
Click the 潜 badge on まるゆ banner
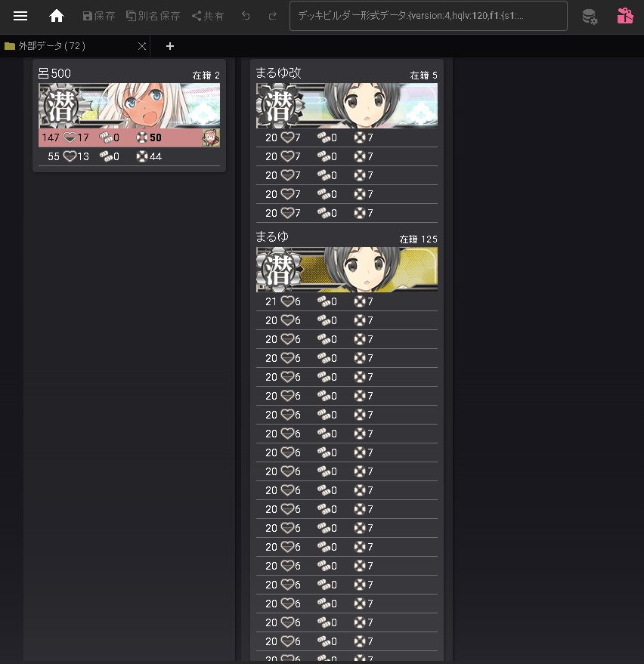click(280, 270)
